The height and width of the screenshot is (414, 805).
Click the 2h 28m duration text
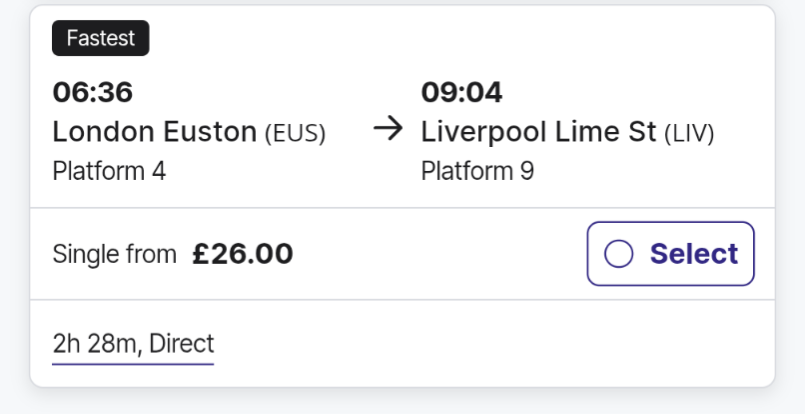pyautogui.click(x=96, y=345)
